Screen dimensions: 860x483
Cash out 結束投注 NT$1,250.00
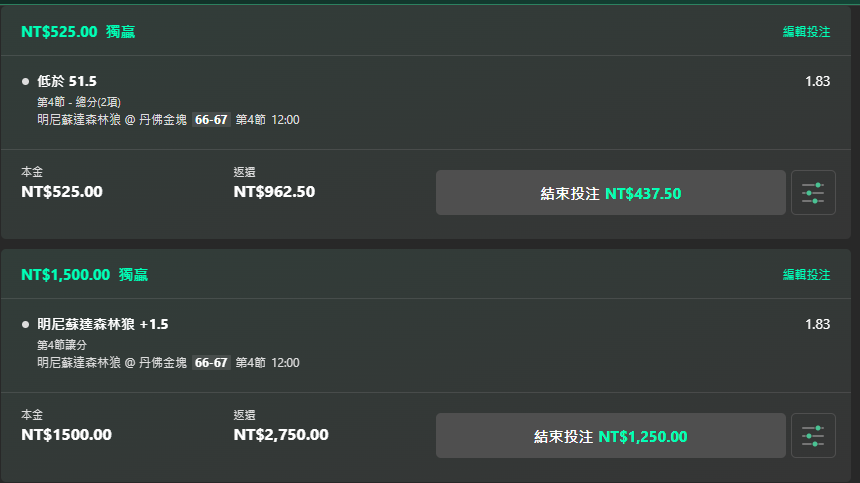point(610,435)
